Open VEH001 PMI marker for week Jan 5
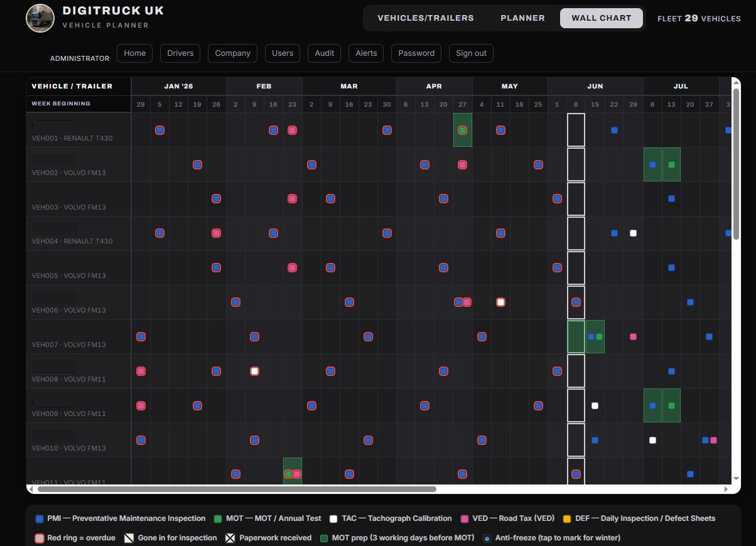The height and width of the screenshot is (546, 756). point(159,130)
